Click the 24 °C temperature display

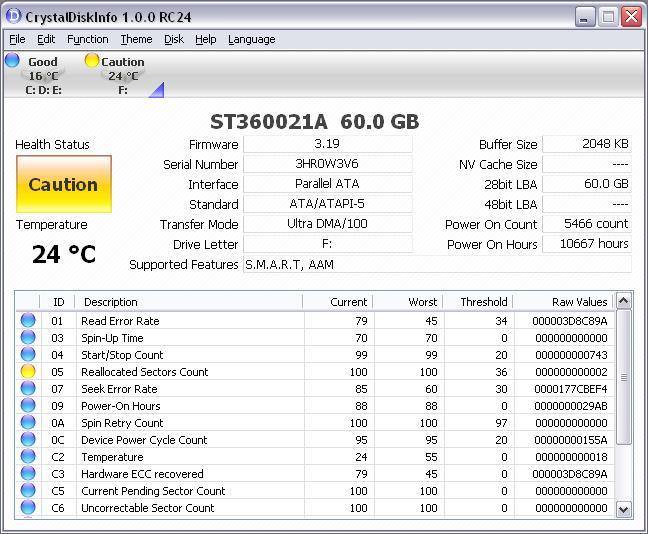[64, 254]
